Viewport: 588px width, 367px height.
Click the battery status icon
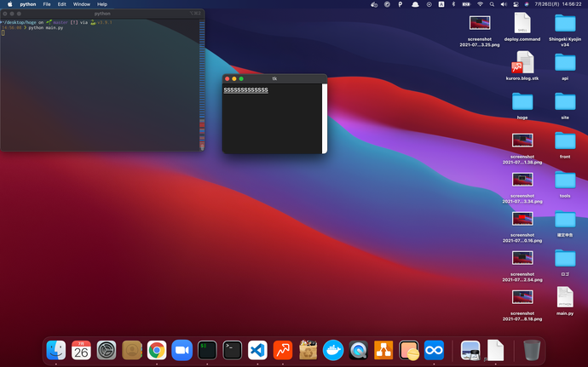466,4
